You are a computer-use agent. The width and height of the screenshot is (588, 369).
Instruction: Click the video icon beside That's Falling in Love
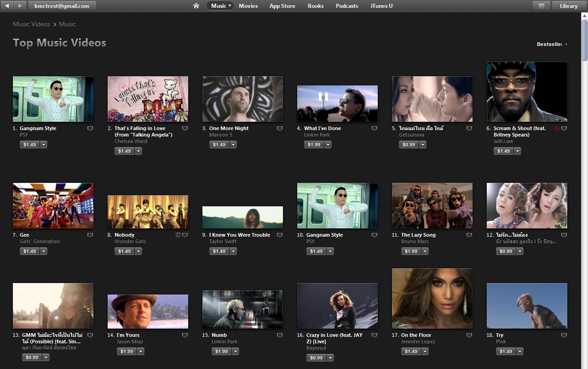(185, 128)
